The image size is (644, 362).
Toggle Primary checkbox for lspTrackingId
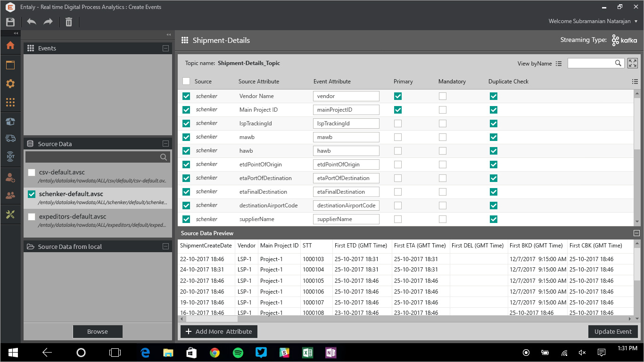pos(398,123)
